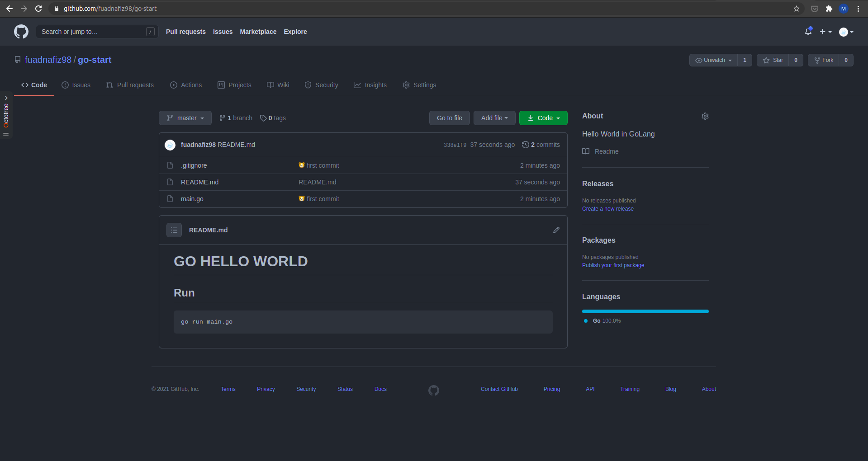
Task: Open the notifications bell
Action: [x=808, y=32]
